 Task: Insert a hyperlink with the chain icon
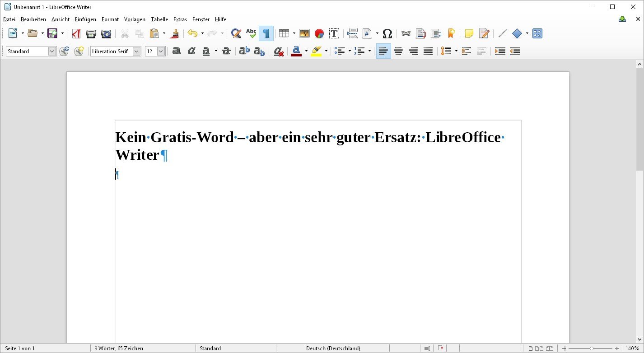pyautogui.click(x=406, y=33)
